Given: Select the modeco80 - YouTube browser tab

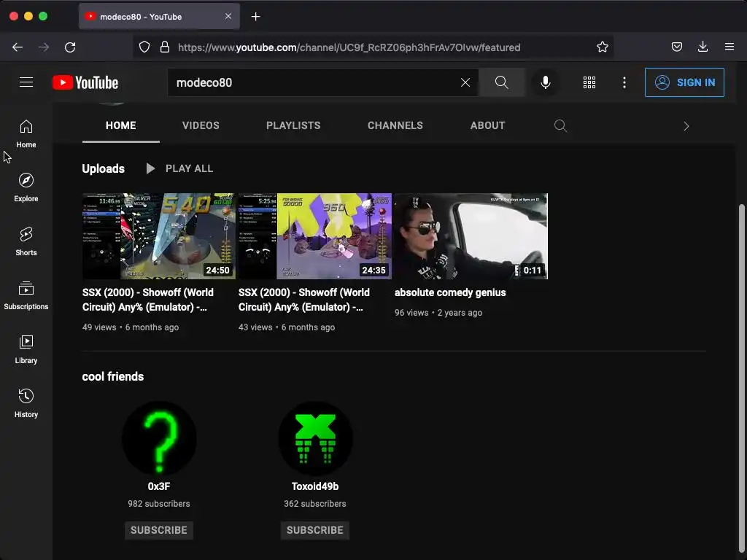Looking at the screenshot, I should click(159, 17).
